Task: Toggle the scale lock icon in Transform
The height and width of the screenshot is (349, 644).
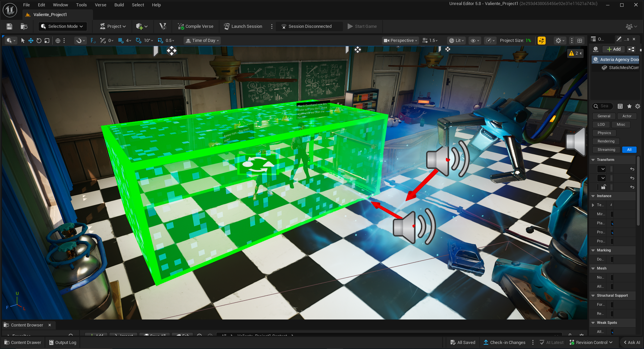Action: [x=603, y=187]
